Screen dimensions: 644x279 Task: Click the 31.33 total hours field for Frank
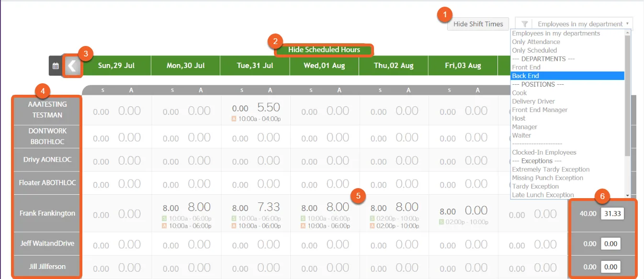coord(612,214)
